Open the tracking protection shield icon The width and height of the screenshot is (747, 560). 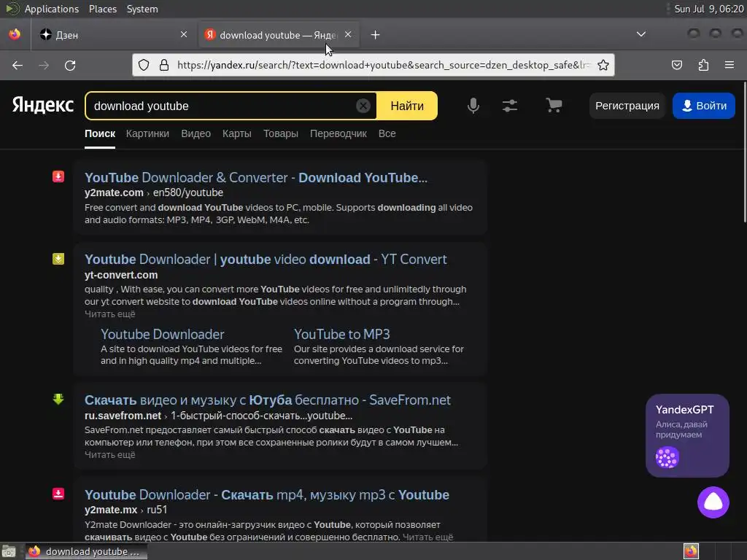tap(144, 65)
